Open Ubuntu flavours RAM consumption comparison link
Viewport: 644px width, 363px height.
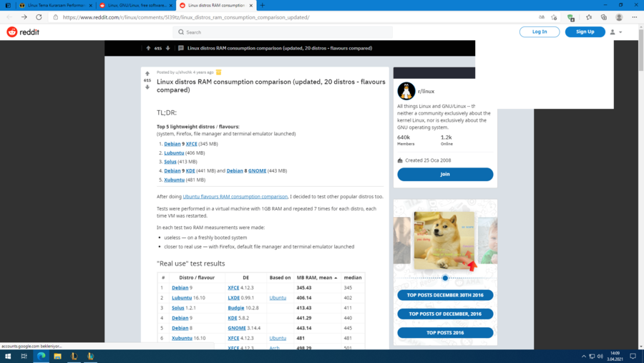[235, 196]
